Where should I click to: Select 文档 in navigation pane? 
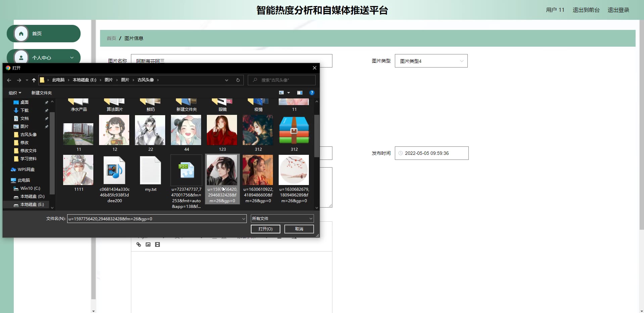(x=25, y=118)
